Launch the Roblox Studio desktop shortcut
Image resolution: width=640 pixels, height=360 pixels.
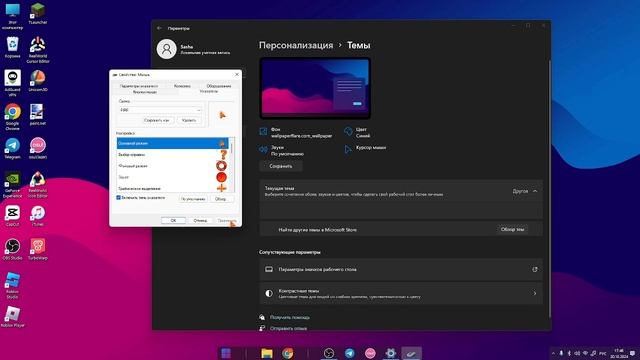click(12, 285)
